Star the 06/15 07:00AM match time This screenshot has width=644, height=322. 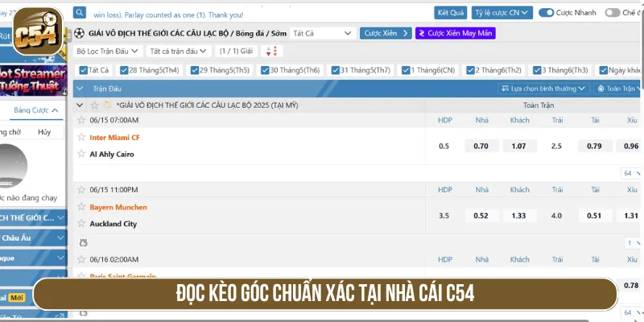[81, 120]
